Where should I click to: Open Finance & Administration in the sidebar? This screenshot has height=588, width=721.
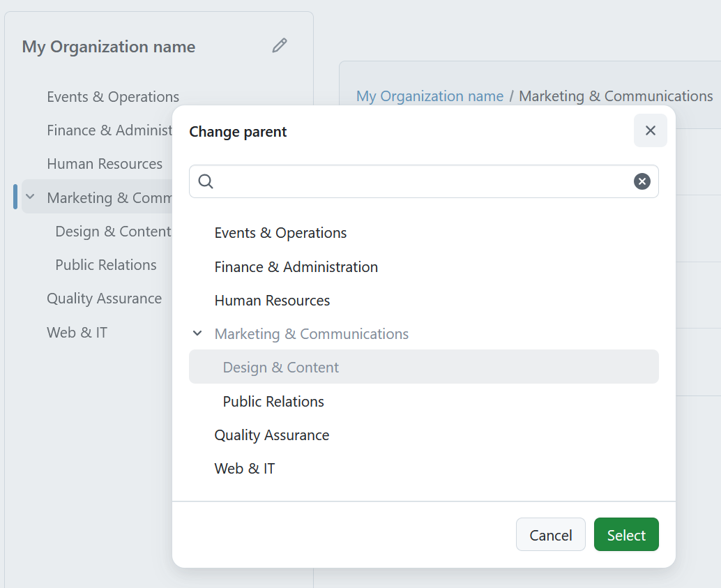tap(109, 130)
